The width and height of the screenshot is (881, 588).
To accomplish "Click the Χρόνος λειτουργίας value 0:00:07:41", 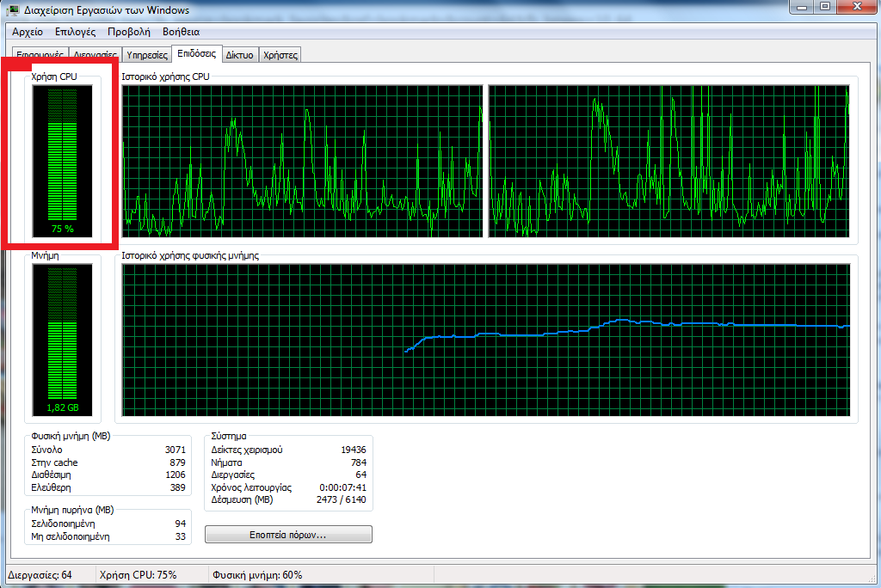I will 342,487.
